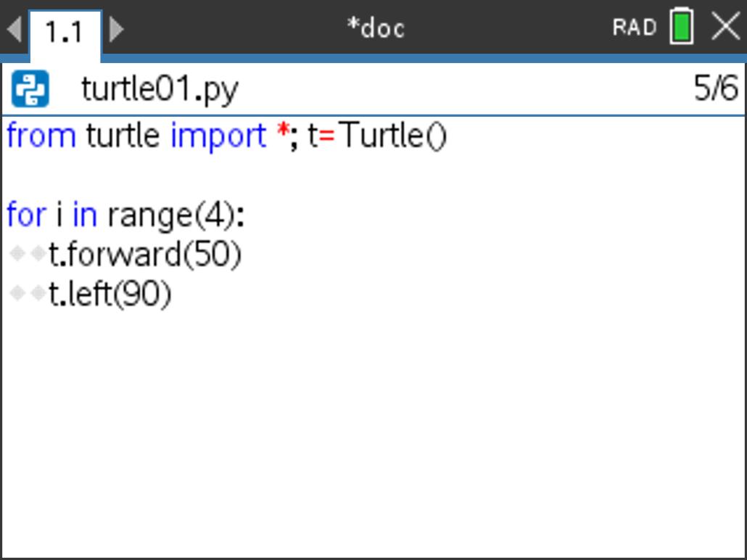The image size is (747, 560).
Task: Close the document with X icon
Action: tap(726, 28)
